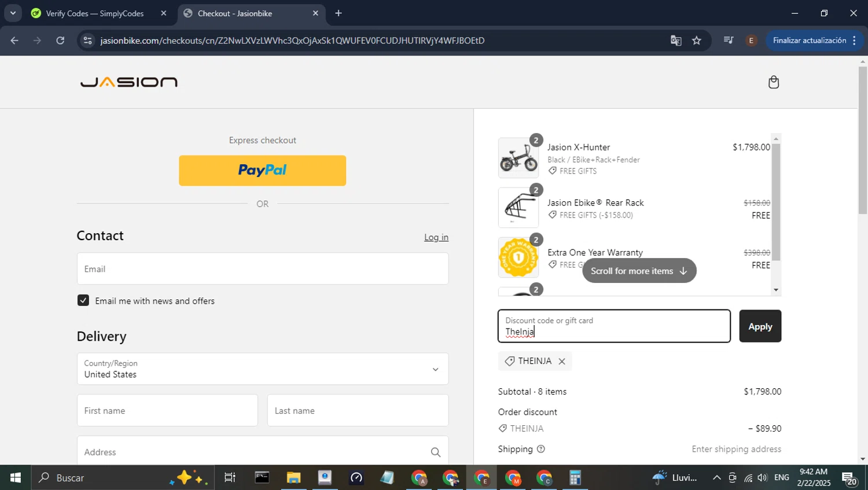Viewport: 868px width, 490px height.
Task: Click the shipping info help icon
Action: coord(540,449)
